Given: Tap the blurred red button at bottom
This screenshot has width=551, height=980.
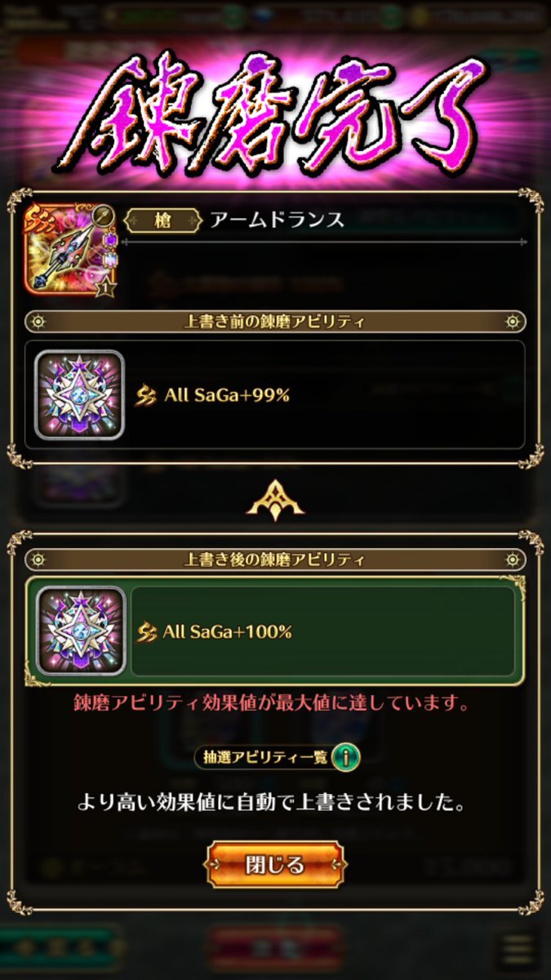Looking at the screenshot, I should click(x=275, y=949).
